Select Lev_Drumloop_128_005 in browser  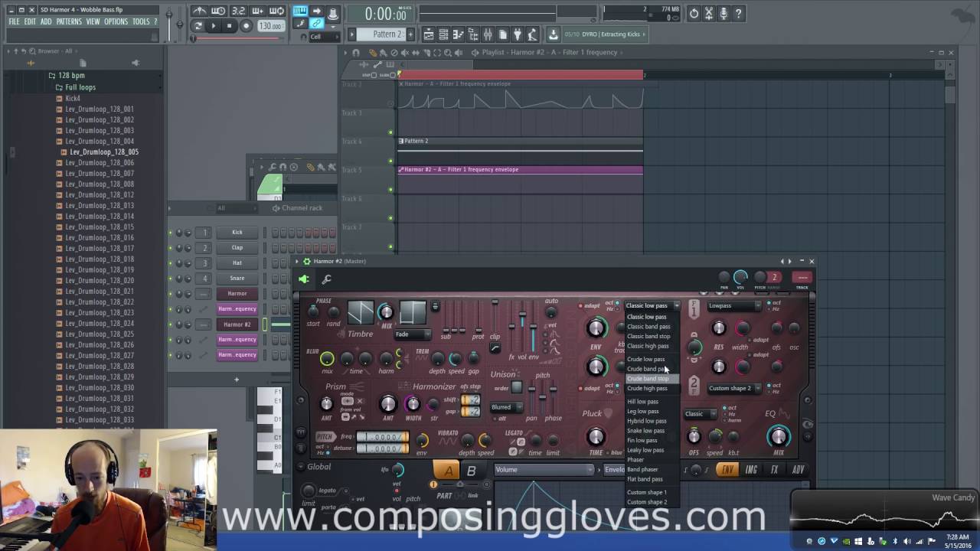[104, 152]
